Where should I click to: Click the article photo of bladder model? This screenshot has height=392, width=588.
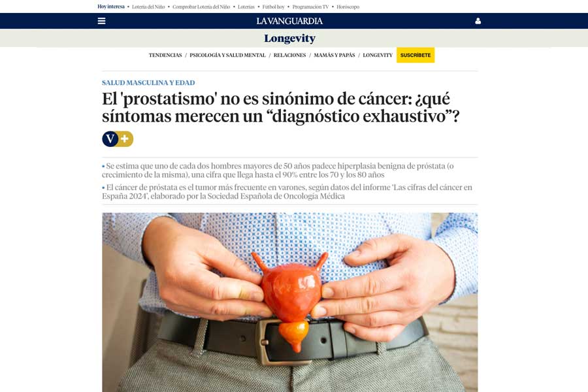pos(290,302)
